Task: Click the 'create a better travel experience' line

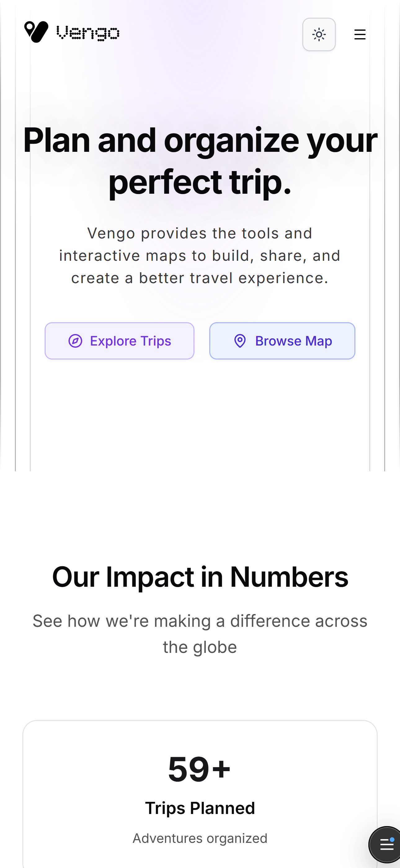Action: tap(200, 278)
